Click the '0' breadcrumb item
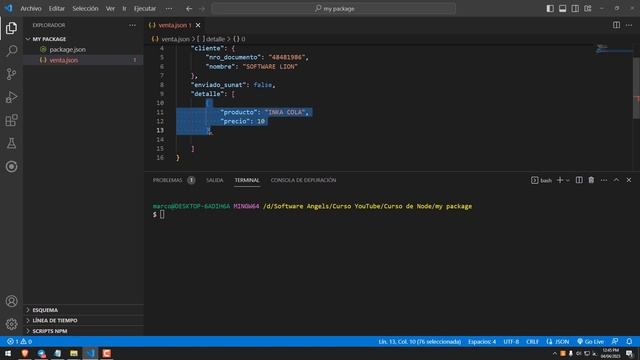This screenshot has height=360, width=640. coord(239,39)
